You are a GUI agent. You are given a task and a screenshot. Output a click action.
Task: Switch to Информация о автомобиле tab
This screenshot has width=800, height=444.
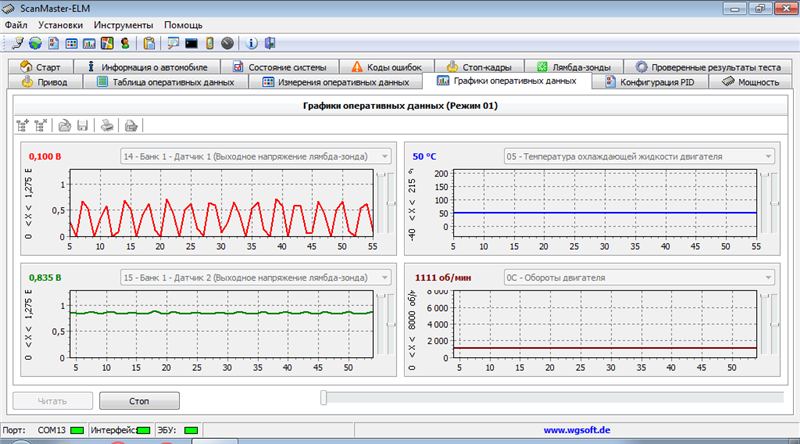click(147, 67)
